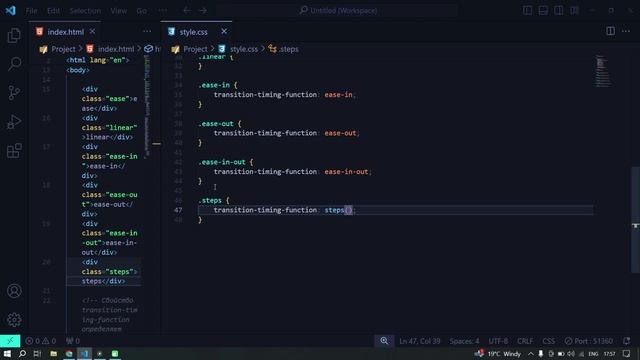Open errors and warnings problems indicator
The image size is (640, 360).
[40, 341]
